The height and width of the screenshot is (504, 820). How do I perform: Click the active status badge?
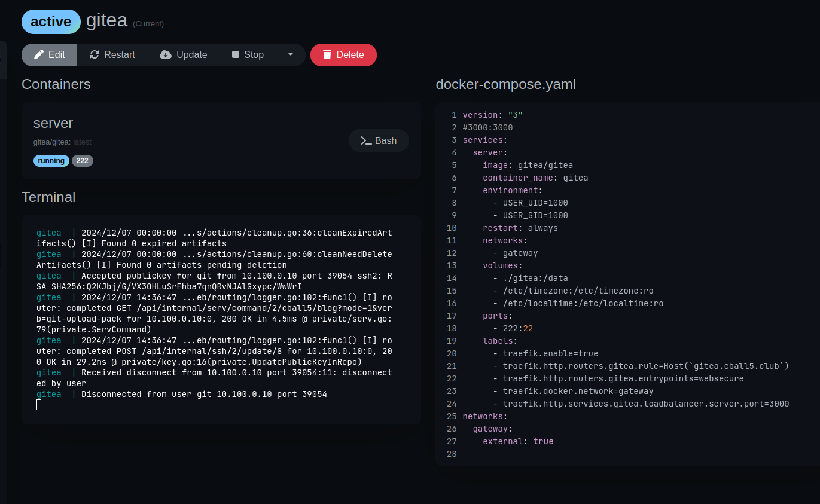pos(51,22)
